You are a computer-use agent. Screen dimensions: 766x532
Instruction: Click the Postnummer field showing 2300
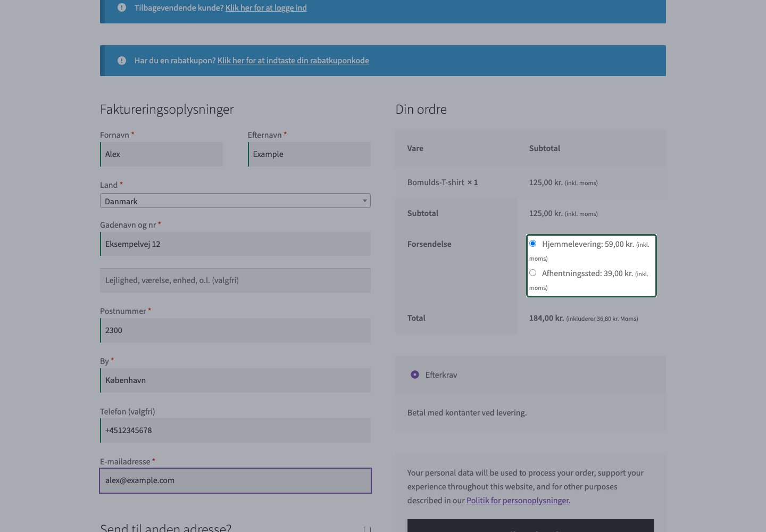point(235,330)
